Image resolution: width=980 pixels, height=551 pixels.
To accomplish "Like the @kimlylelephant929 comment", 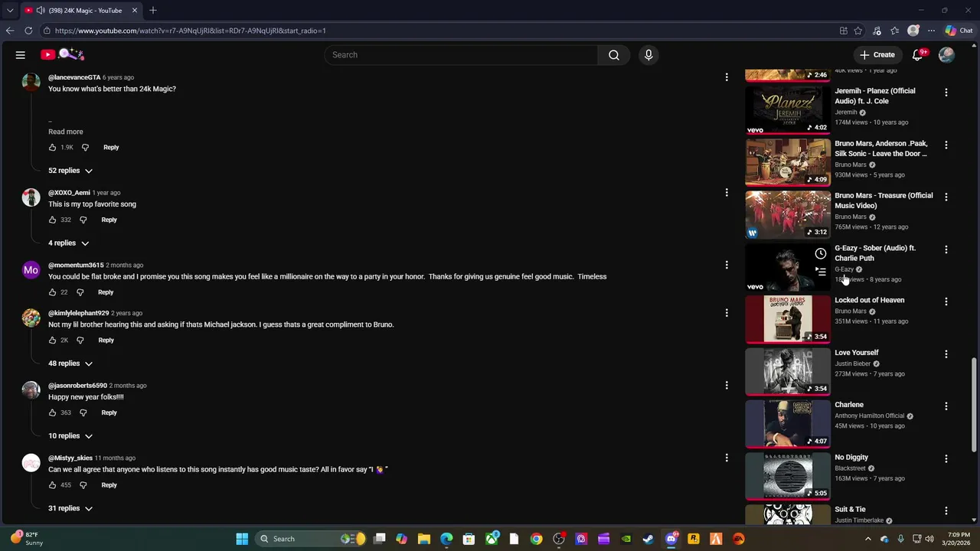I will tap(52, 340).
